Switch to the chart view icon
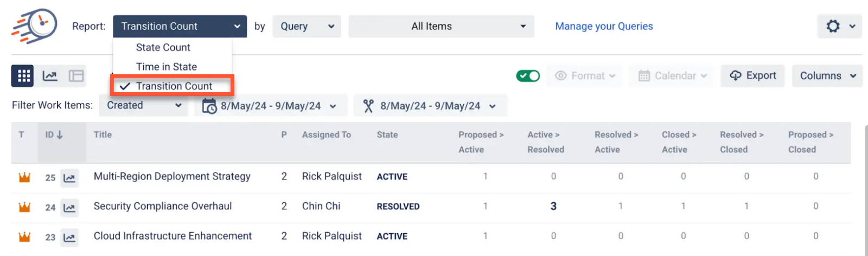This screenshot has height=256, width=868. tap(50, 76)
